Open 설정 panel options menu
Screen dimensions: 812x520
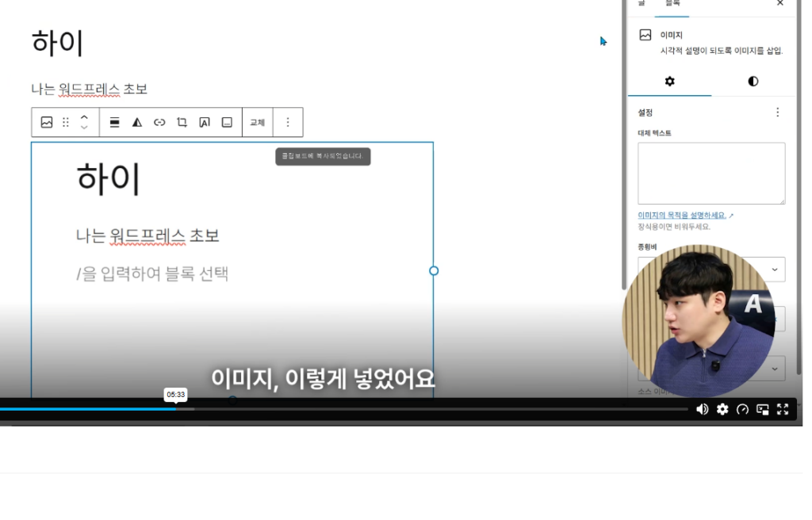(x=777, y=113)
